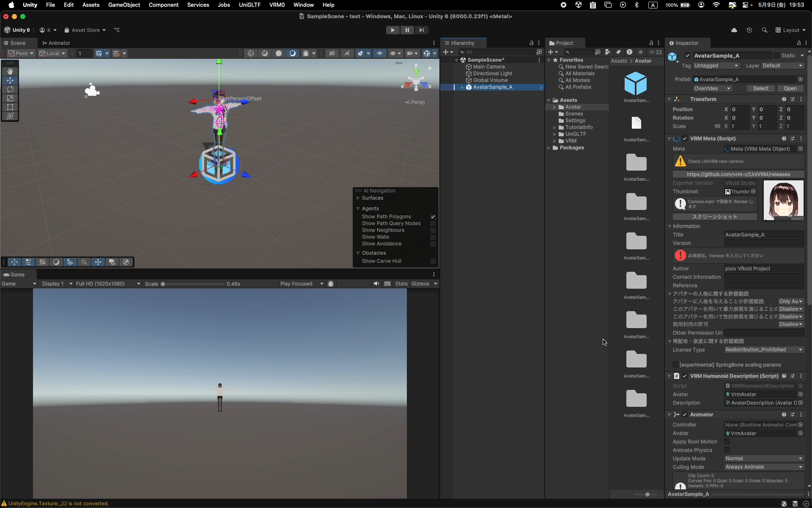Open the Culling Mode Always Animate dropdown
The height and width of the screenshot is (508, 812).
point(764,467)
